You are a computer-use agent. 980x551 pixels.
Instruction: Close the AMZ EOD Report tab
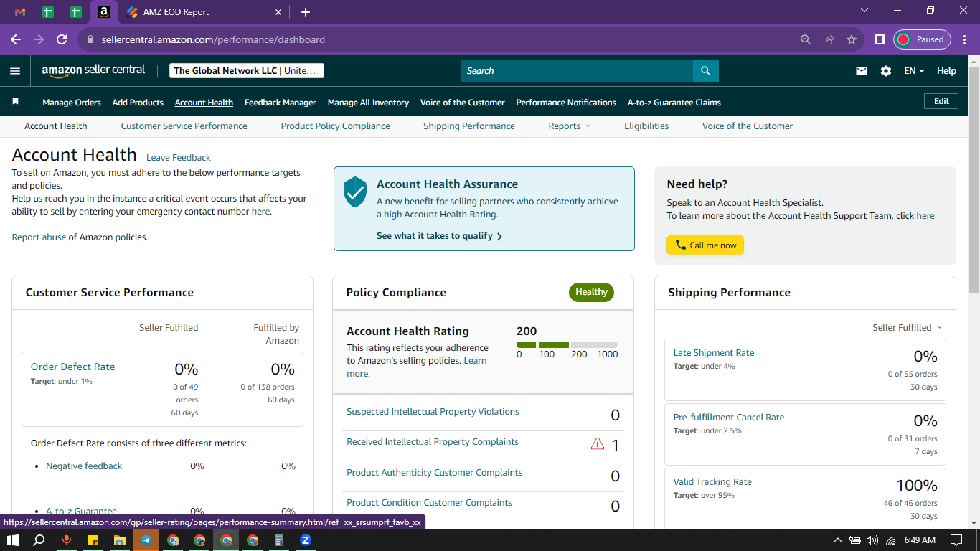pos(279,12)
